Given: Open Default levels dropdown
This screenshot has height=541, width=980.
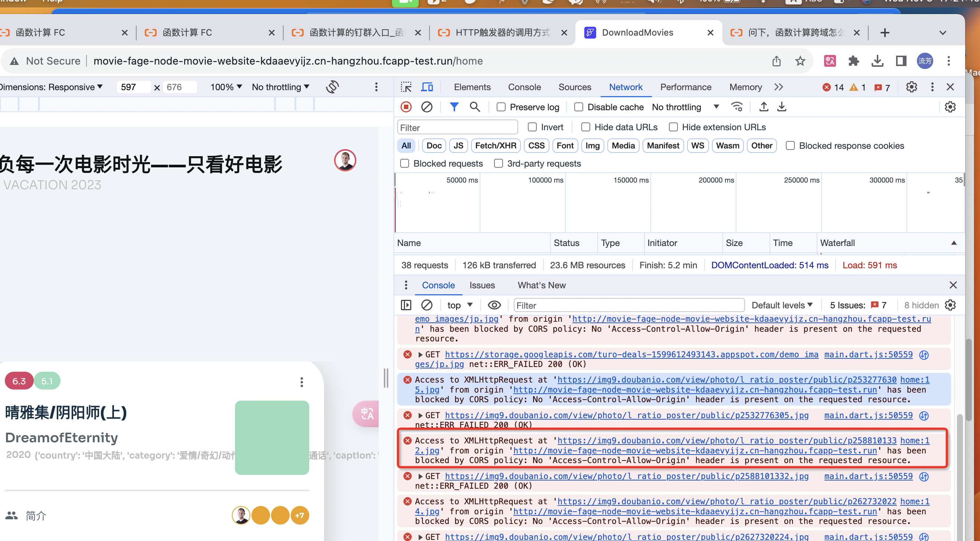Looking at the screenshot, I should [782, 305].
